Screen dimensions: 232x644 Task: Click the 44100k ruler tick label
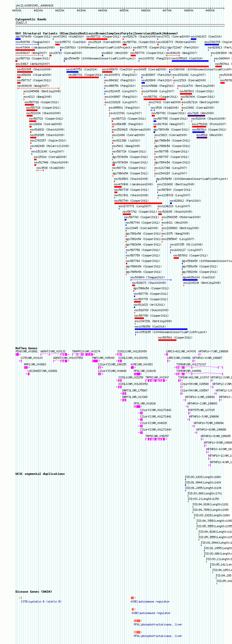(x=38, y=11)
